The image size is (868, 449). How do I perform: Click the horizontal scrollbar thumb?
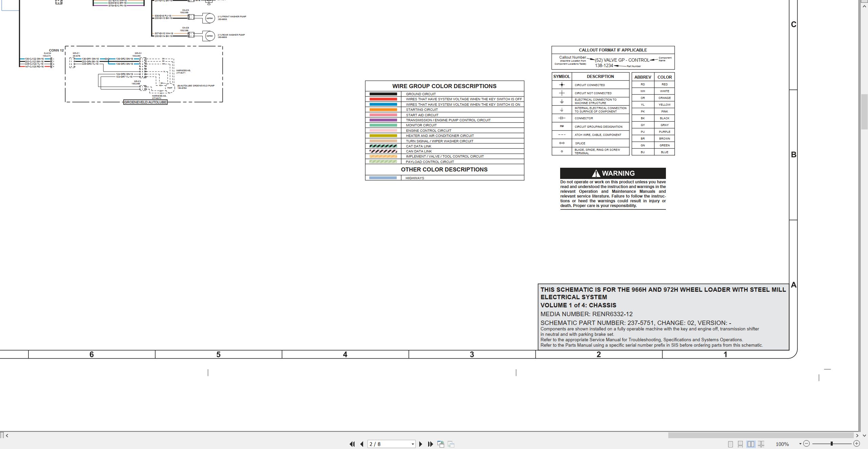coord(761,435)
